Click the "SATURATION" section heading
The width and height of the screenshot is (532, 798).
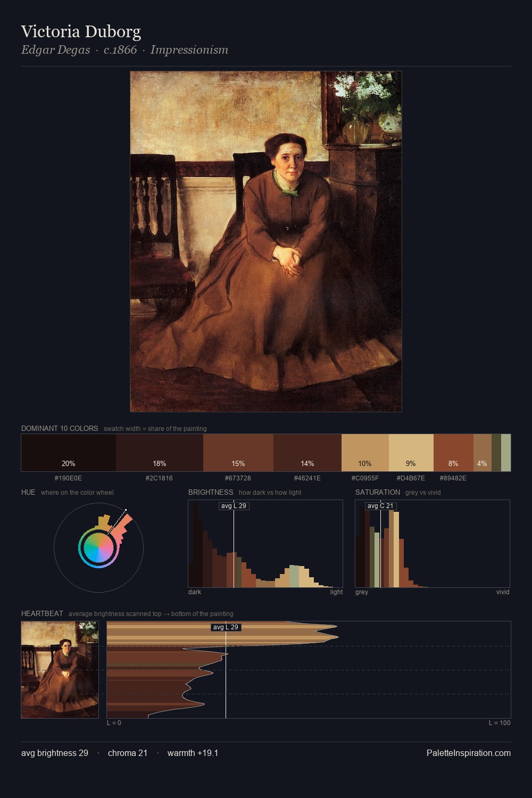[x=378, y=492]
